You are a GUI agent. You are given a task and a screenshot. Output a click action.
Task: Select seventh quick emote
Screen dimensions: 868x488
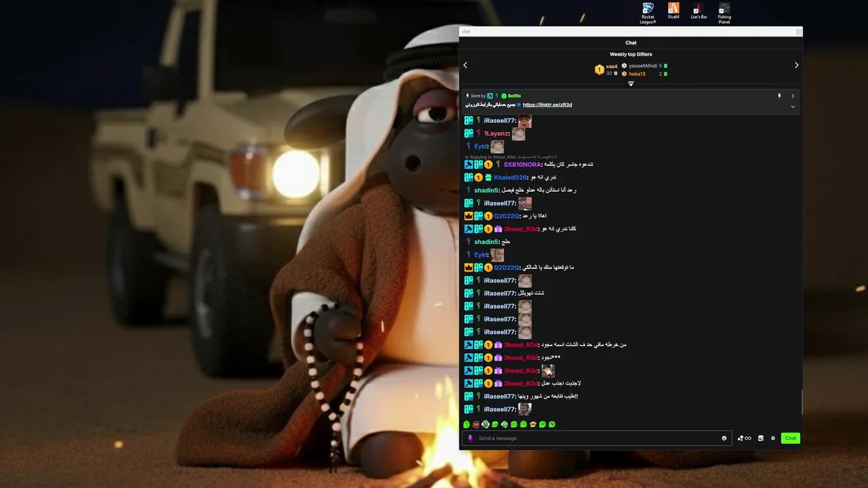[x=524, y=424]
